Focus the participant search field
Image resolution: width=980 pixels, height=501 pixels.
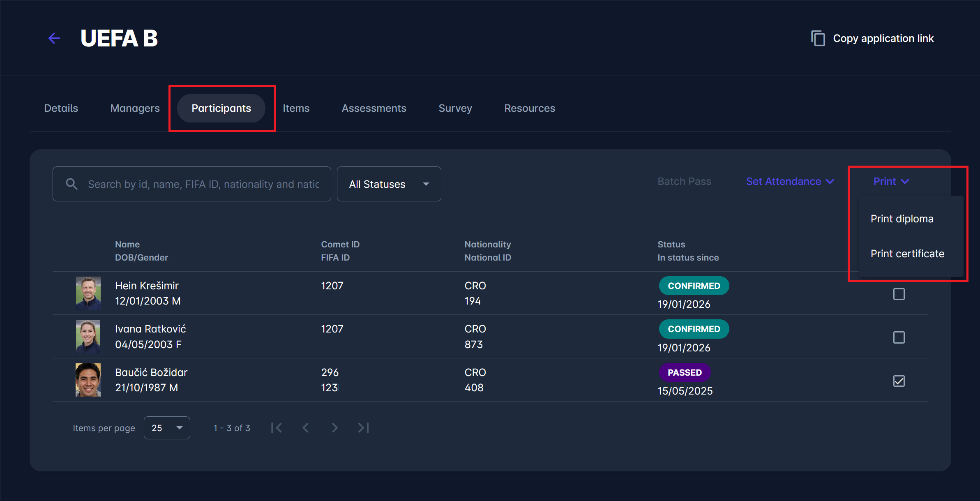coord(203,184)
